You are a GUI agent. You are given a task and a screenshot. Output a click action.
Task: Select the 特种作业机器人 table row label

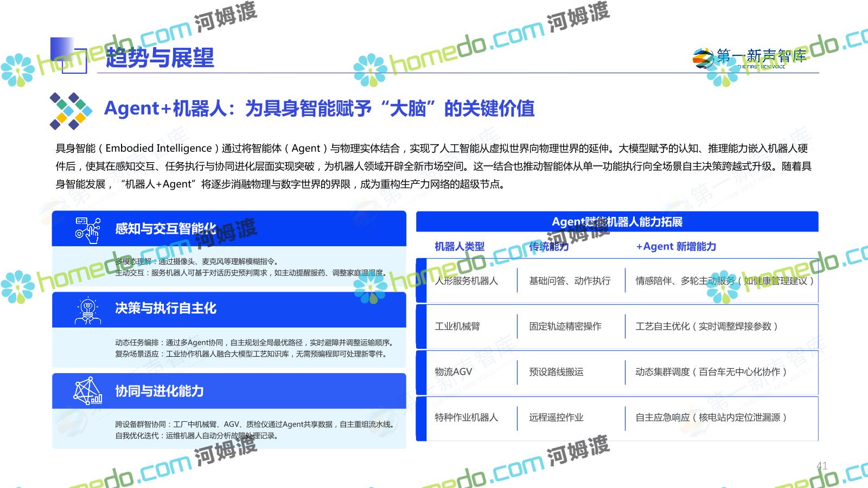(x=466, y=418)
